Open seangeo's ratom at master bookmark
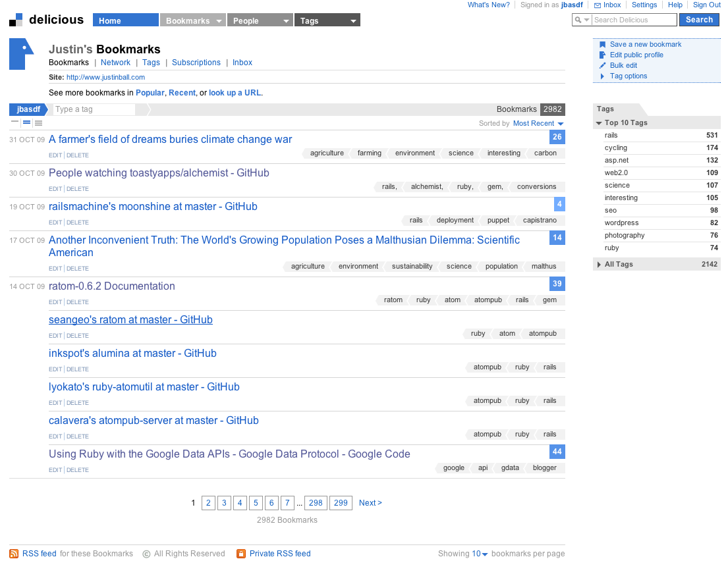Screen dimensions: 728x582 click(x=130, y=320)
